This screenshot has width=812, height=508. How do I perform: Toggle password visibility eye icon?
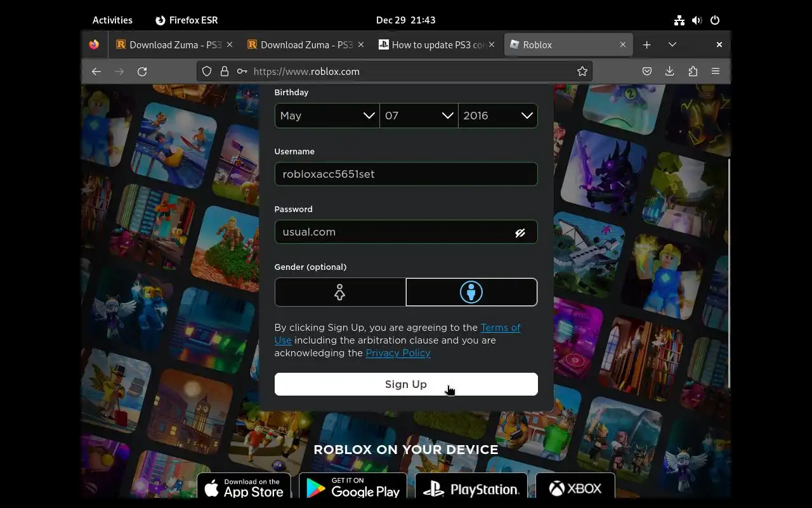(520, 232)
